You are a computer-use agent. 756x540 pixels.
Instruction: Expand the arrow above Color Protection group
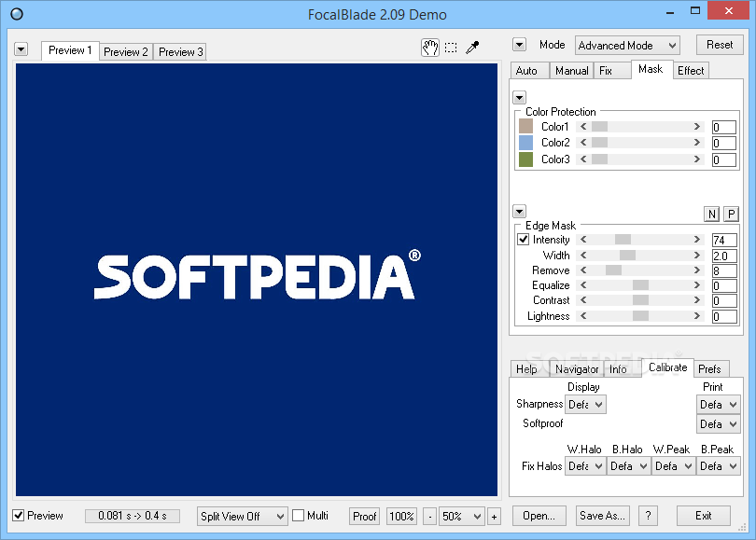tap(519, 98)
